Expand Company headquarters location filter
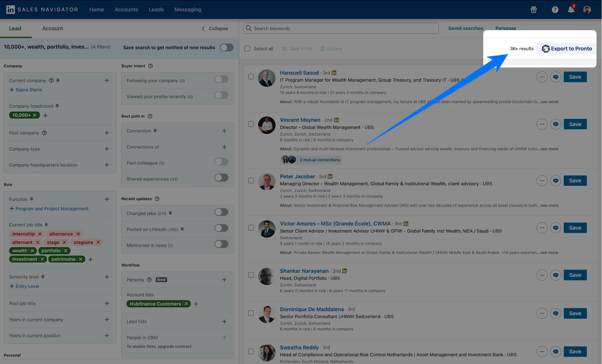 107,165
